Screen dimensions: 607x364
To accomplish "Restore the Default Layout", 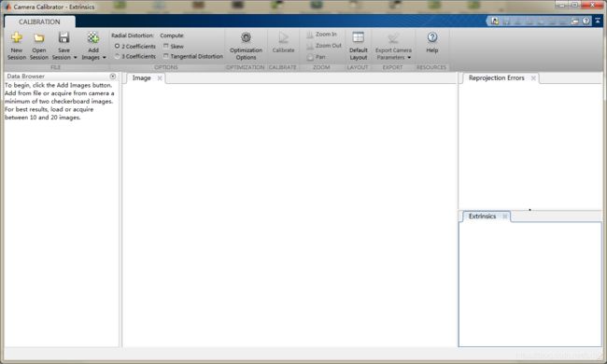I will click(x=358, y=46).
